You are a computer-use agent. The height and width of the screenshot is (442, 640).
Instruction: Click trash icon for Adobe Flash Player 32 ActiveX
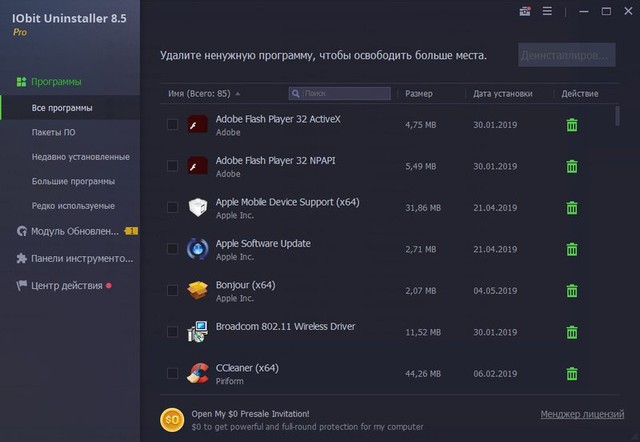coord(572,125)
